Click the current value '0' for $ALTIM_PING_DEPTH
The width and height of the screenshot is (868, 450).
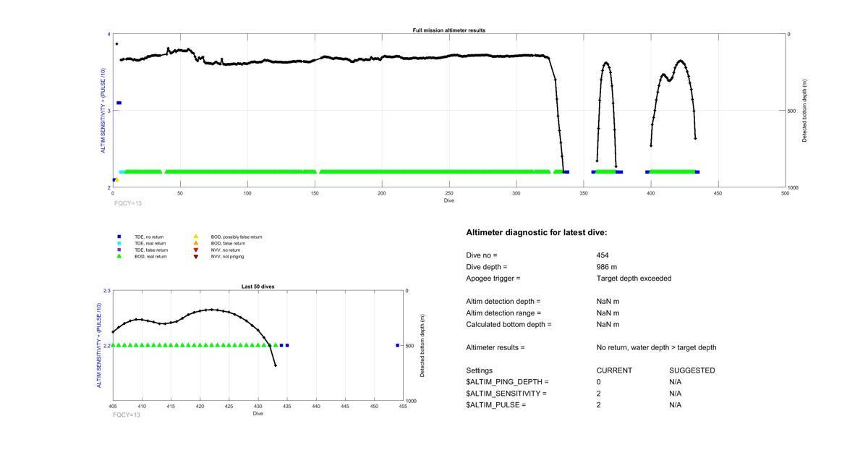[599, 382]
